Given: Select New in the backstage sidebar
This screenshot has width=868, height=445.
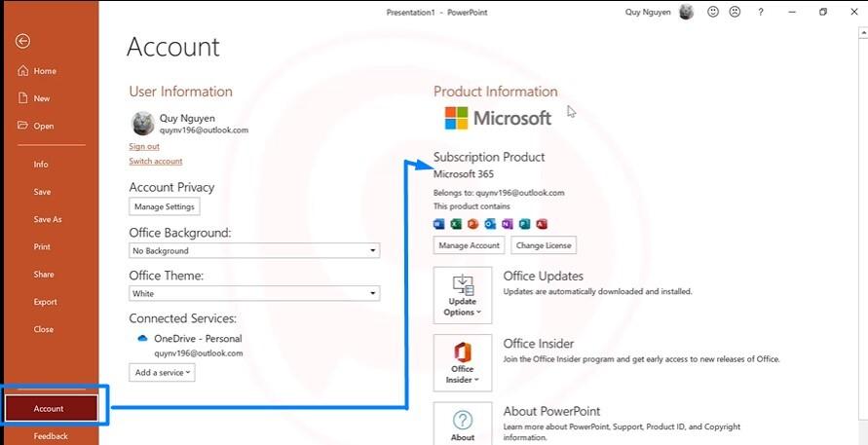Looking at the screenshot, I should click(x=34, y=98).
